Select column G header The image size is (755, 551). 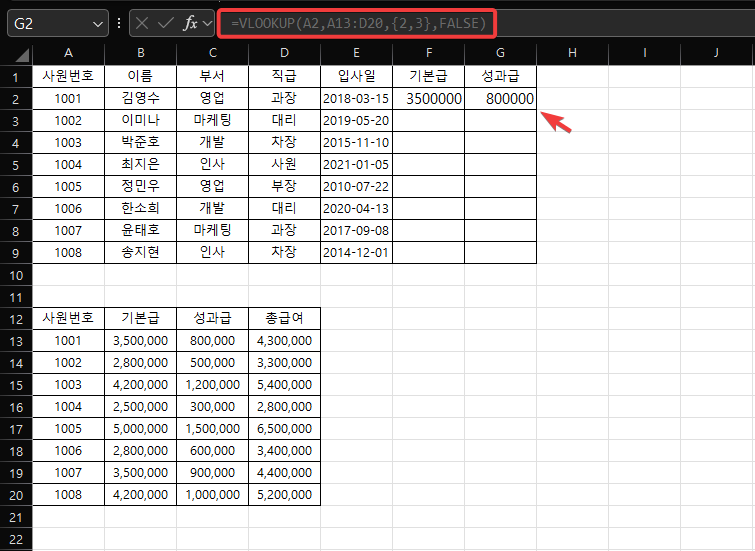point(500,53)
